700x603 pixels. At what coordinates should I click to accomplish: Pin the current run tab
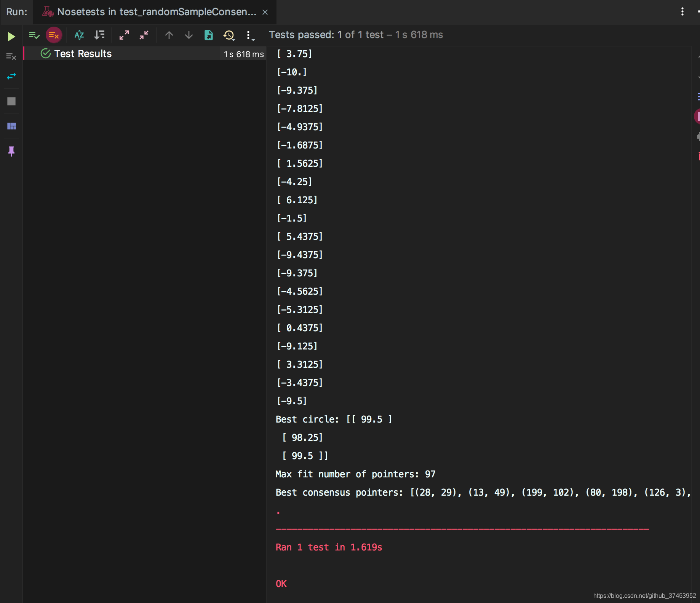coord(11,151)
